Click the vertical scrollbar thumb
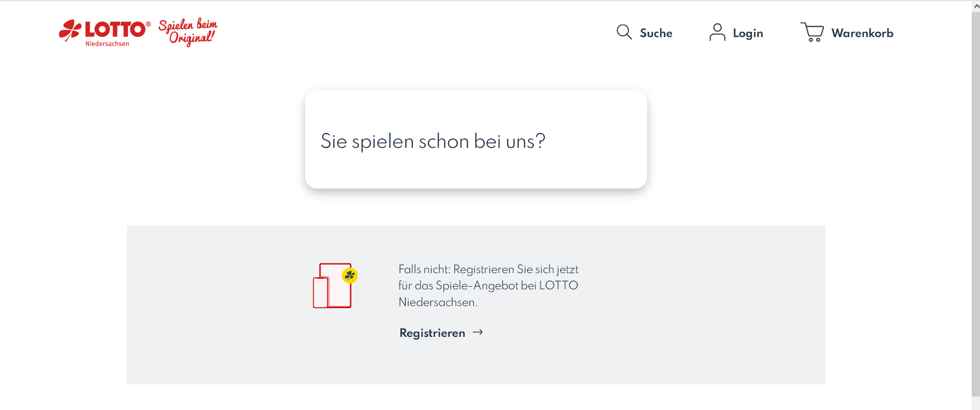 tap(976, 204)
